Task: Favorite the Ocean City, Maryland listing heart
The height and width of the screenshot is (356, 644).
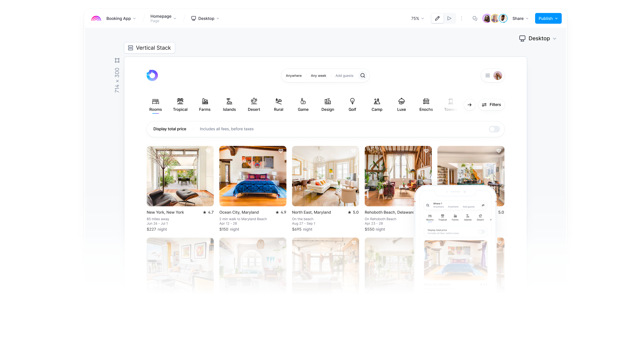Action: (281, 151)
